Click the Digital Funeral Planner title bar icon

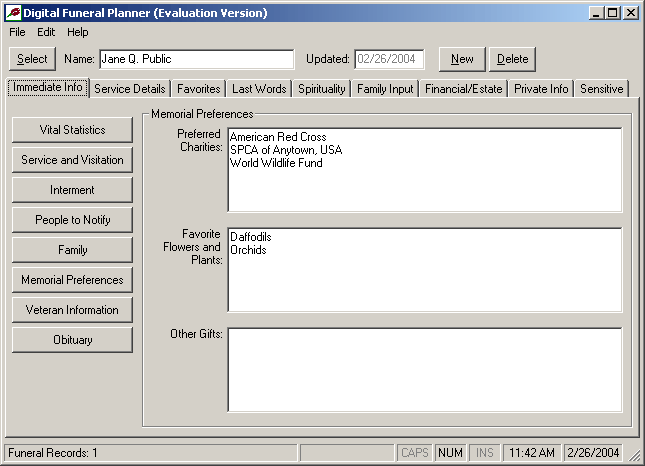pos(14,13)
